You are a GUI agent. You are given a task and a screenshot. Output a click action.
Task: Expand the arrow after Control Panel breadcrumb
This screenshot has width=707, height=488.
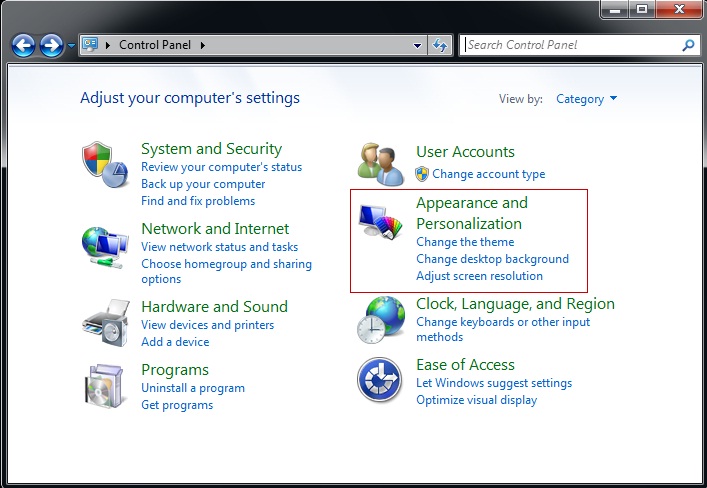click(201, 45)
